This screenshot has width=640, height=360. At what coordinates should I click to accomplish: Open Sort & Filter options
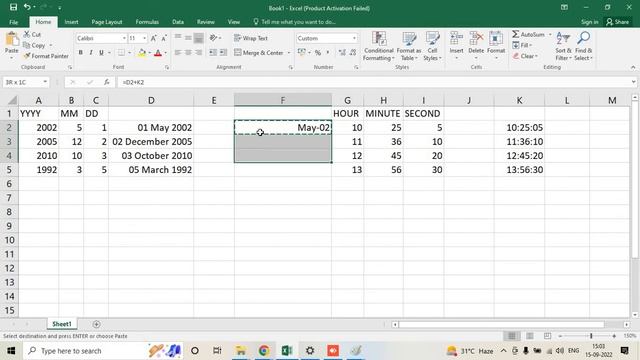(563, 47)
